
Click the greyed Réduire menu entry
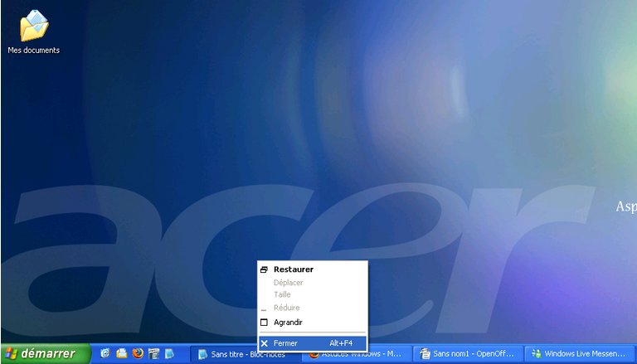coord(313,308)
